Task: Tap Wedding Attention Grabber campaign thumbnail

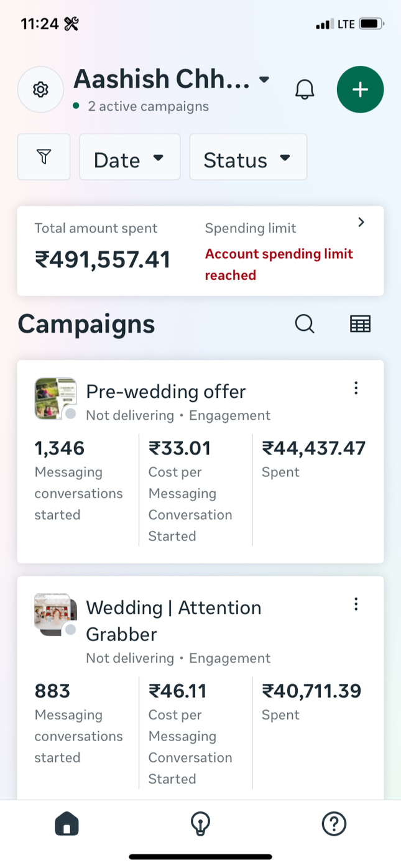Action: (x=55, y=614)
